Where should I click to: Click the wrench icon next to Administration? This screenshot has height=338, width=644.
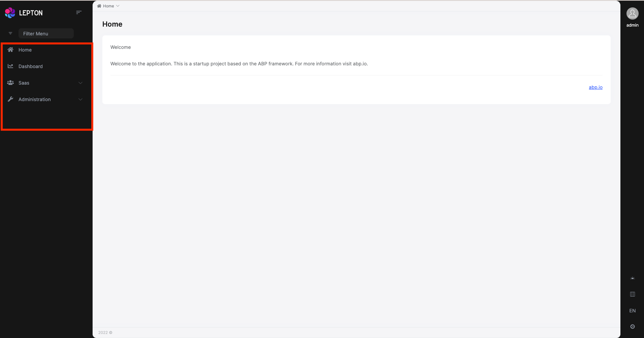[10, 99]
